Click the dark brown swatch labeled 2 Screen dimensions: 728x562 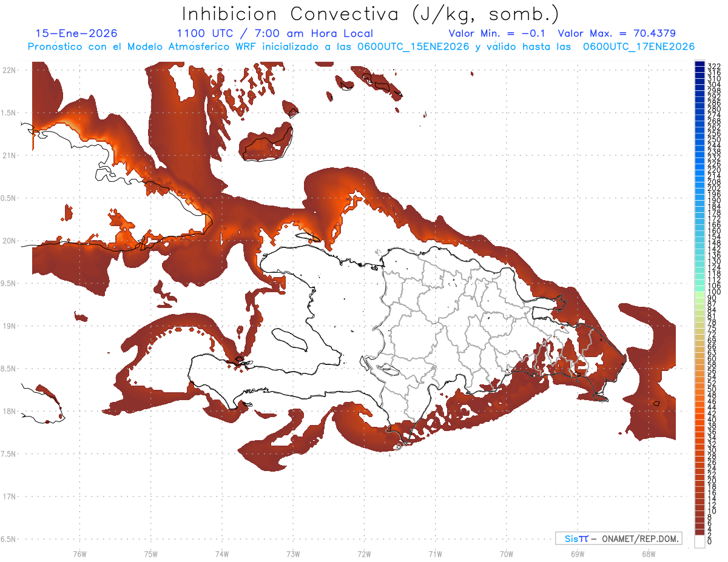pyautogui.click(x=699, y=533)
